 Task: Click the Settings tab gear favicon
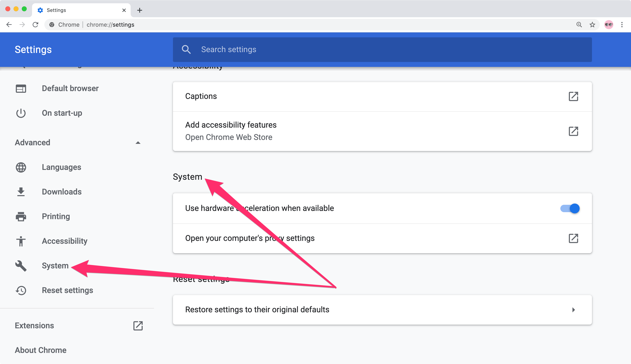40,10
